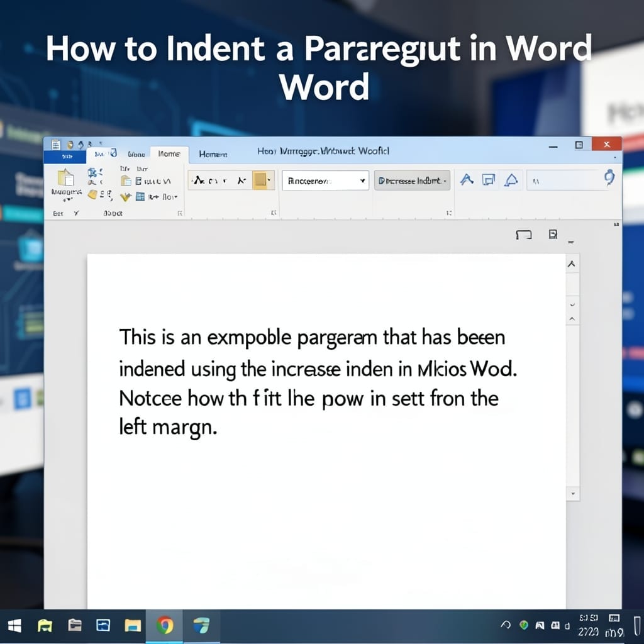Viewport: 644px width, 644px height.
Task: Open the tab between File and Home
Action: tap(136, 154)
